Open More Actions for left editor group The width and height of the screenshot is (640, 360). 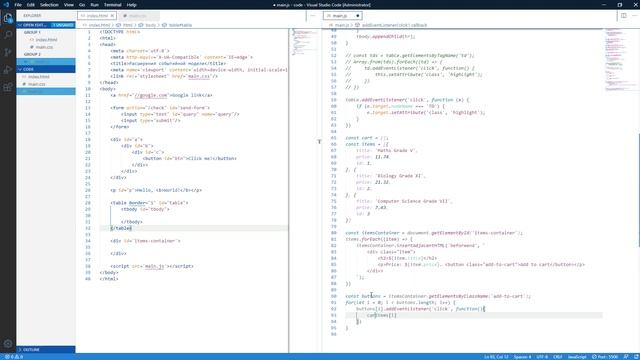tap(313, 16)
